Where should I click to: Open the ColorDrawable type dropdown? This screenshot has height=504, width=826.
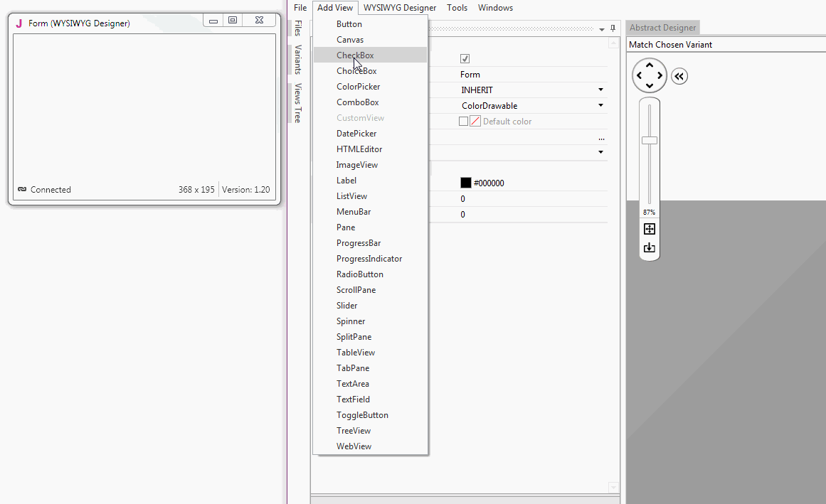(600, 104)
